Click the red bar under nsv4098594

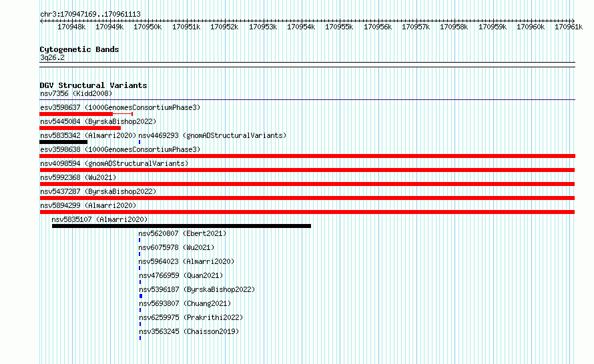(307, 170)
